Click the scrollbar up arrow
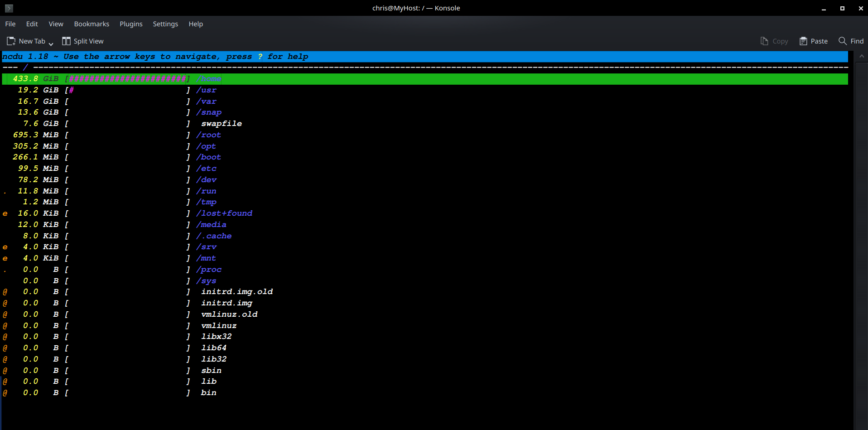This screenshot has width=868, height=430. (861, 56)
